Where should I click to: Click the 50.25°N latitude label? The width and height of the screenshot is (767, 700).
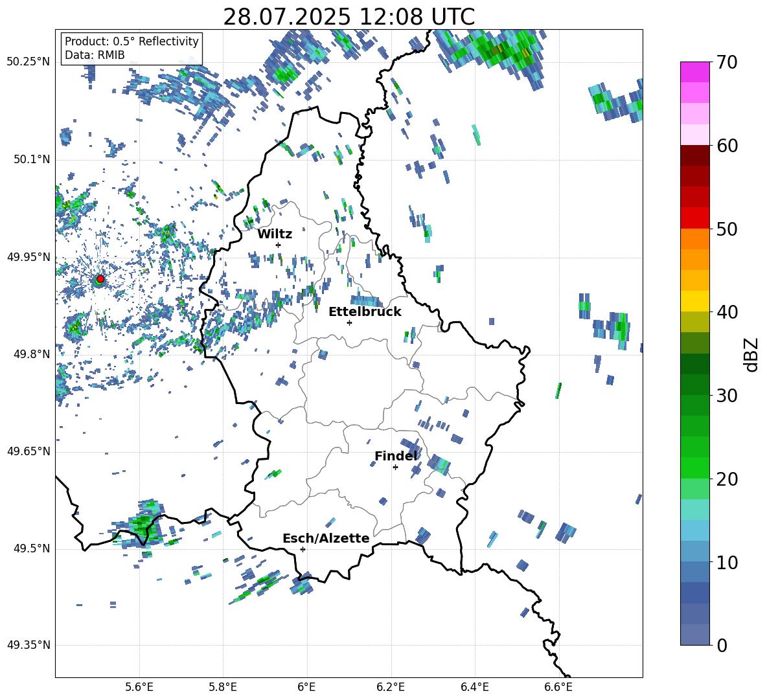click(29, 62)
